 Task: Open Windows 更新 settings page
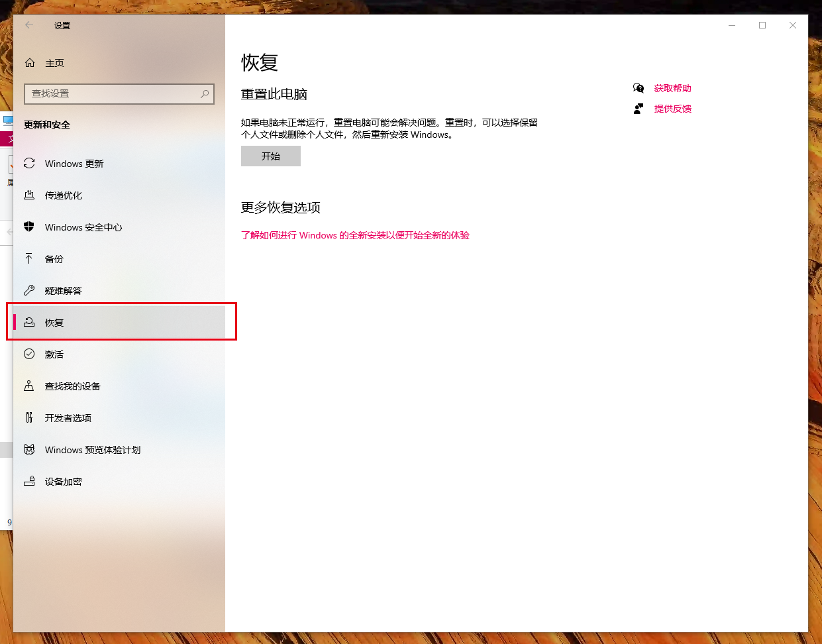119,164
